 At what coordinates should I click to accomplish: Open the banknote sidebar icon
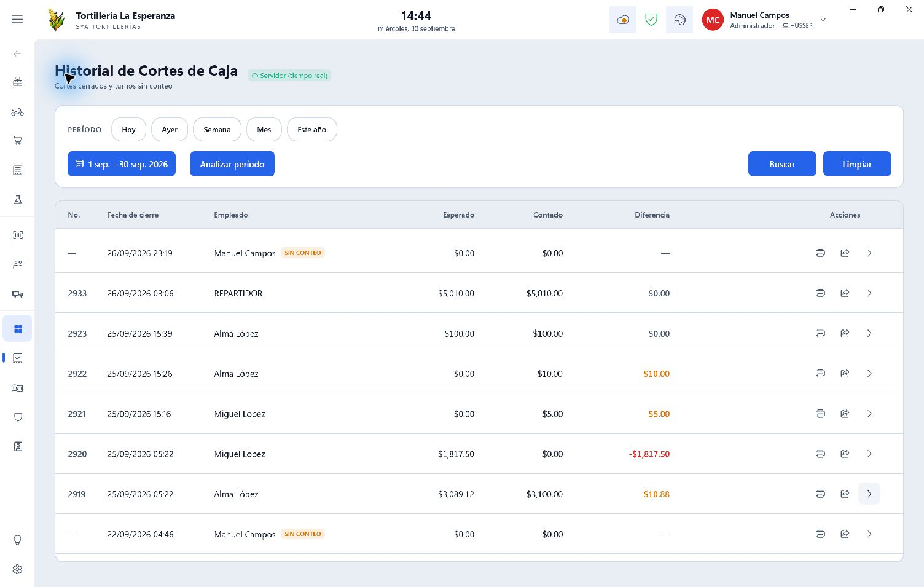tap(17, 388)
